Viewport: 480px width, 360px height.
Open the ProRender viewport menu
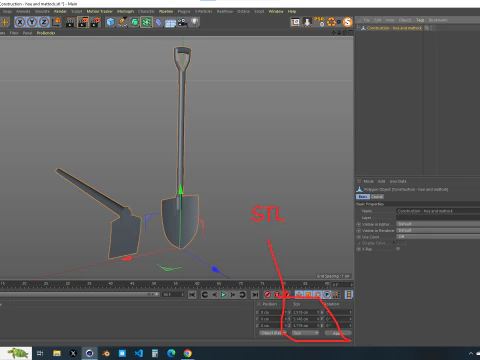click(46, 33)
